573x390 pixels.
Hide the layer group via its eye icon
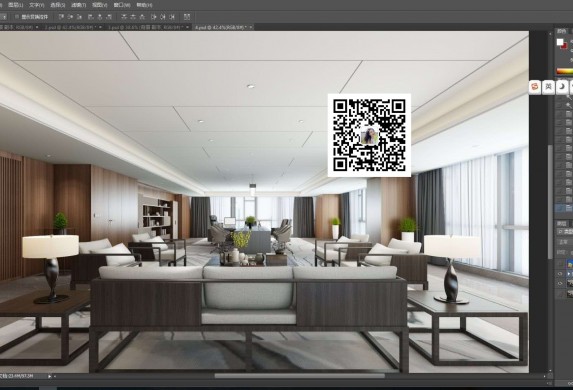point(559,274)
